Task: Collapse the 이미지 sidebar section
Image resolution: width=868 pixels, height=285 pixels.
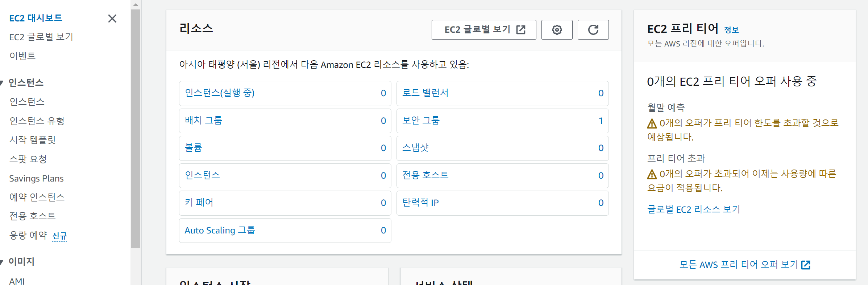Action: point(2,262)
